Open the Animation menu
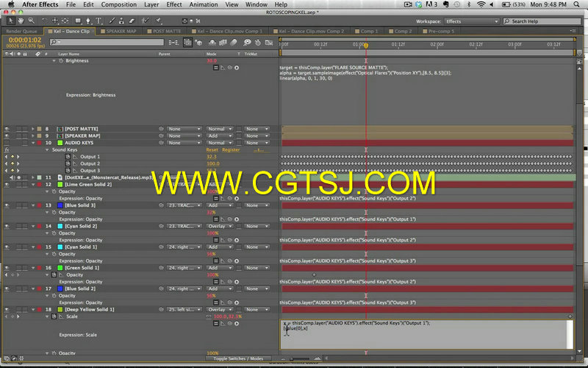Viewport: 588px width, 368px height. (204, 4)
